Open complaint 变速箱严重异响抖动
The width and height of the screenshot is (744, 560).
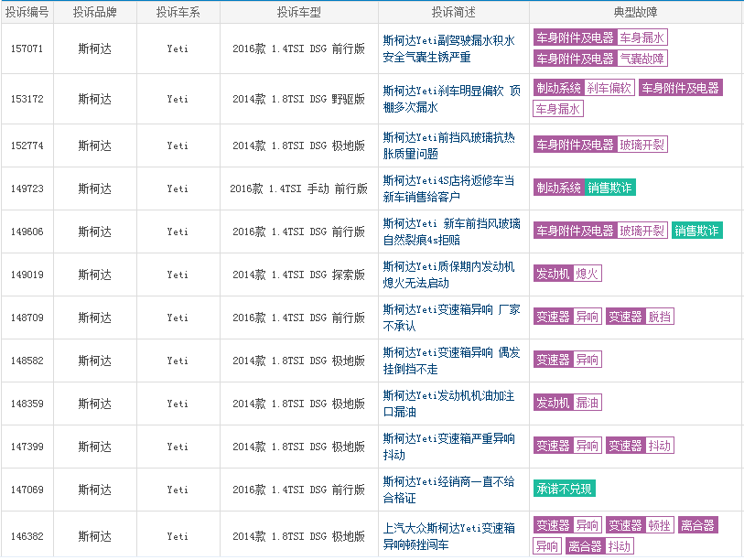(x=448, y=447)
